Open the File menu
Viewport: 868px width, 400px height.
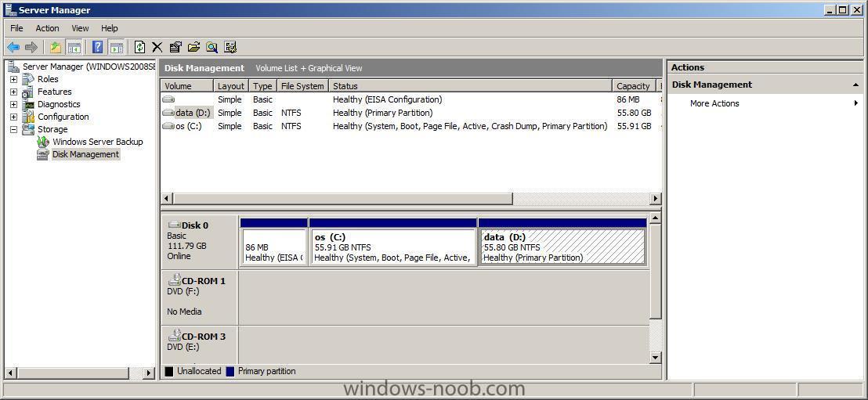(x=16, y=28)
